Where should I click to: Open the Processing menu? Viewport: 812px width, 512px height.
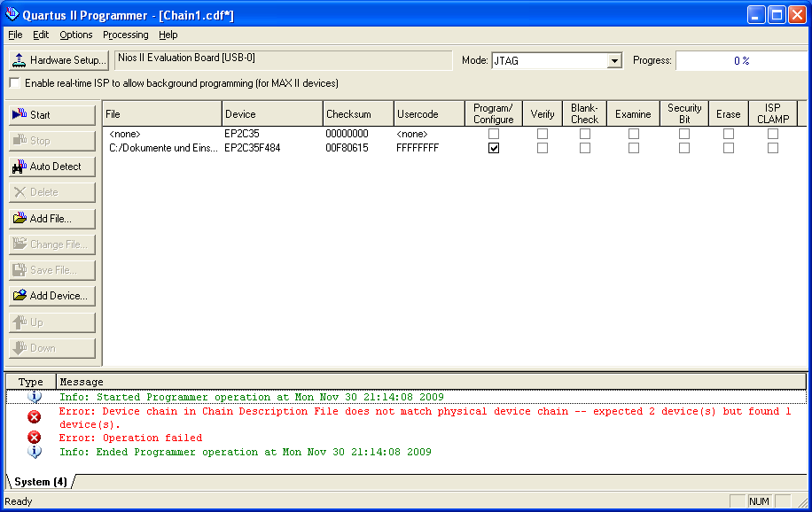coord(125,35)
